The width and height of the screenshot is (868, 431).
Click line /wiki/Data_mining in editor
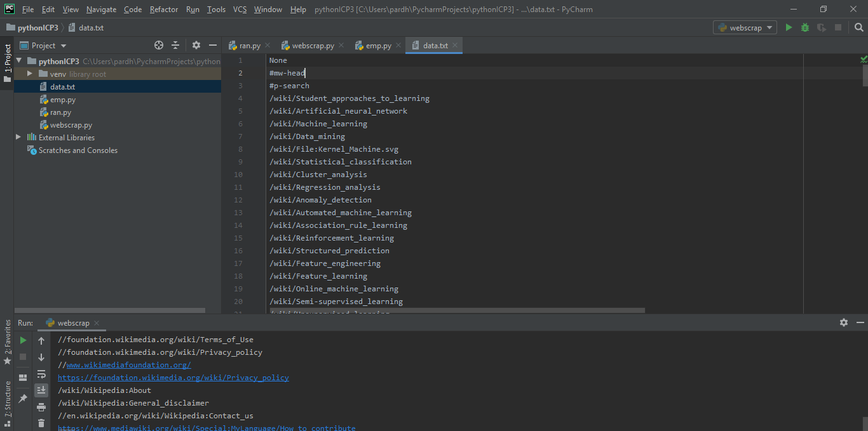307,136
